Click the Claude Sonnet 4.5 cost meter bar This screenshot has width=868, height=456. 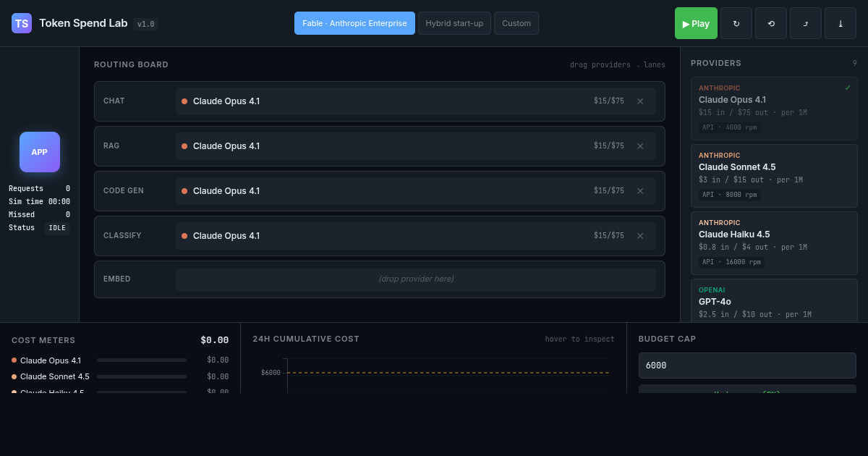click(142, 376)
